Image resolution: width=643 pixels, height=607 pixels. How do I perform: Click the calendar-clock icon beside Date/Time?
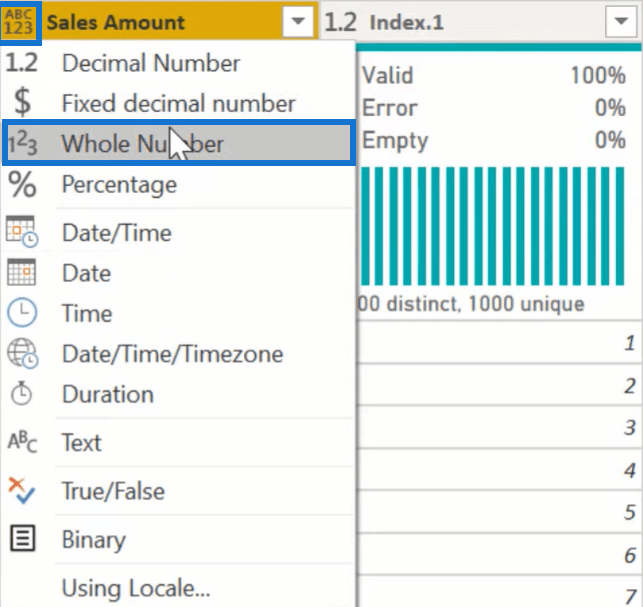(22, 231)
